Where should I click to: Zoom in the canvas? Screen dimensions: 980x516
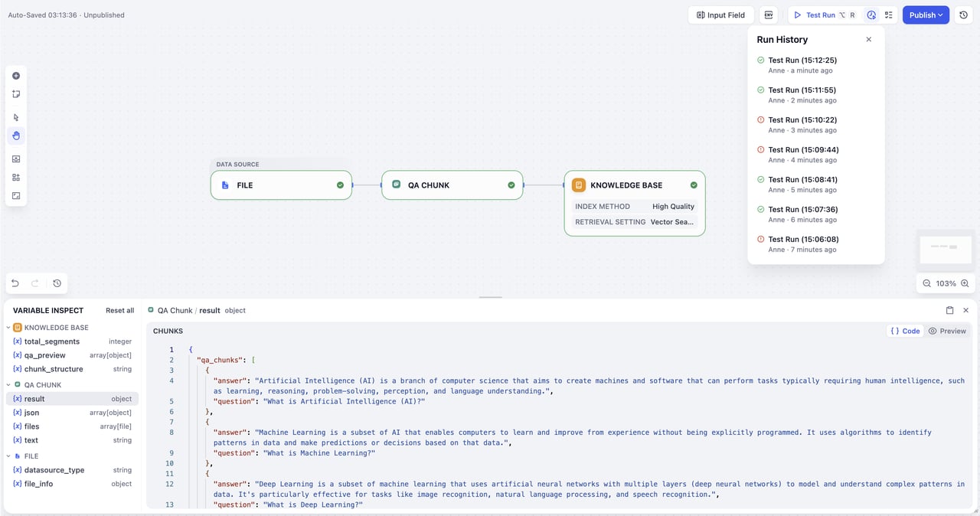[965, 283]
